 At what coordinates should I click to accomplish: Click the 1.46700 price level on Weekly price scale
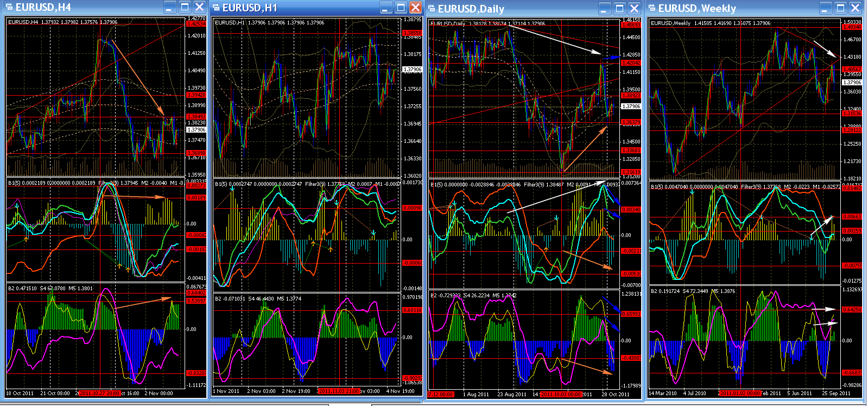tap(852, 40)
